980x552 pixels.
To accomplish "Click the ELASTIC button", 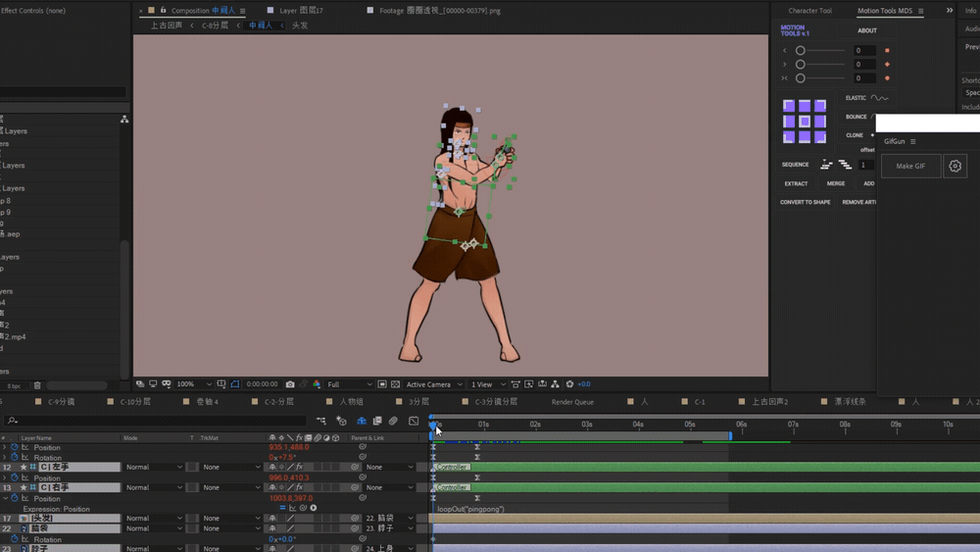I will (x=866, y=98).
